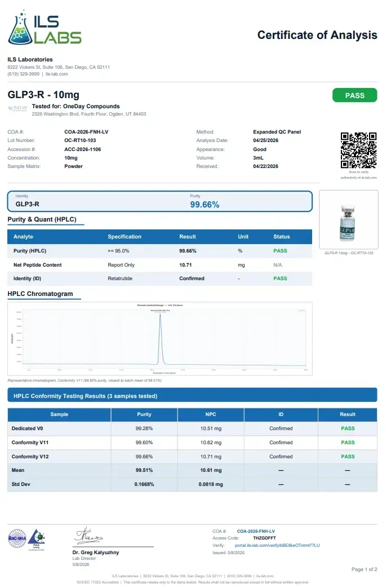Select the Conformity V11 row
Screen dimensions: 391x588
click(x=192, y=443)
